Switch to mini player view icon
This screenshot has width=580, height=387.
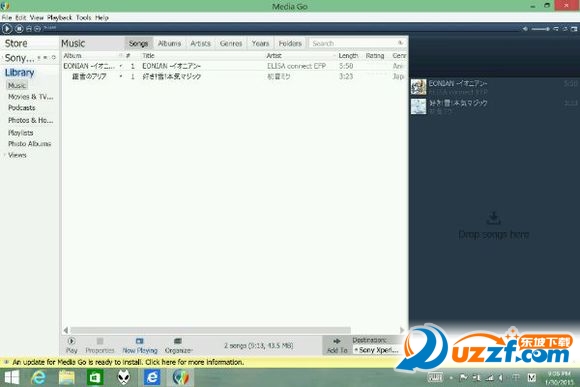[x=574, y=29]
